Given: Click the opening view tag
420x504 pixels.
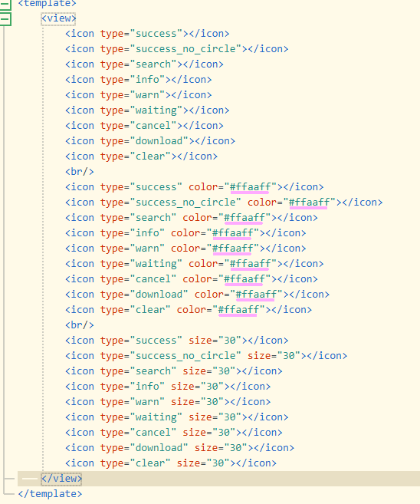Looking at the screenshot, I should (x=58, y=18).
